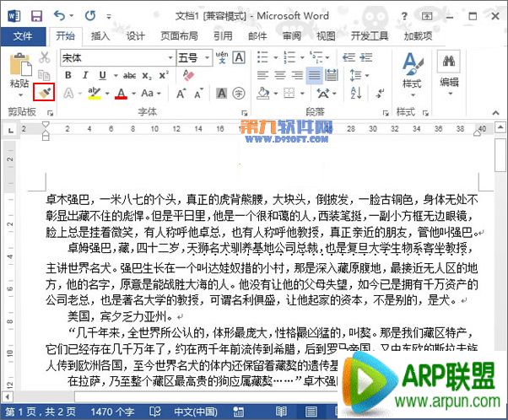Click the character border A icon

point(239,57)
